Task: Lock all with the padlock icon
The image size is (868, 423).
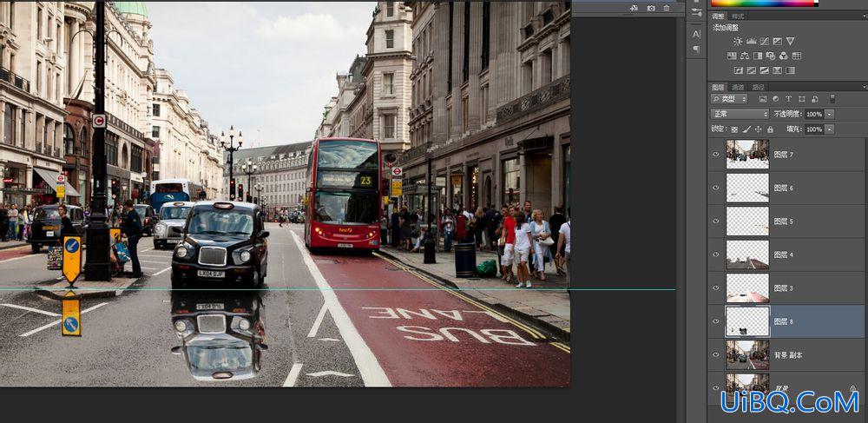Action: click(770, 129)
